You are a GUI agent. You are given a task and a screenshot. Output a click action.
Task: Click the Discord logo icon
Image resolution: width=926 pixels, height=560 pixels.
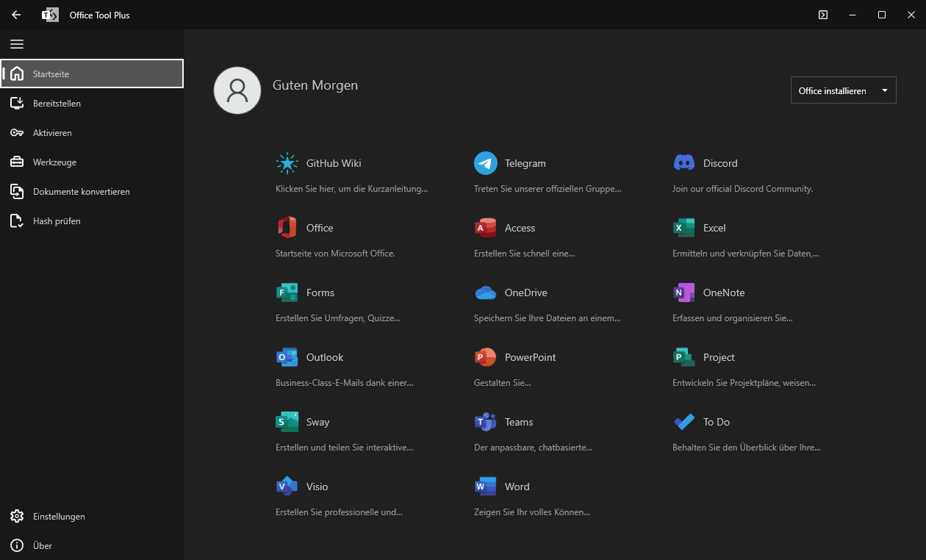click(684, 163)
